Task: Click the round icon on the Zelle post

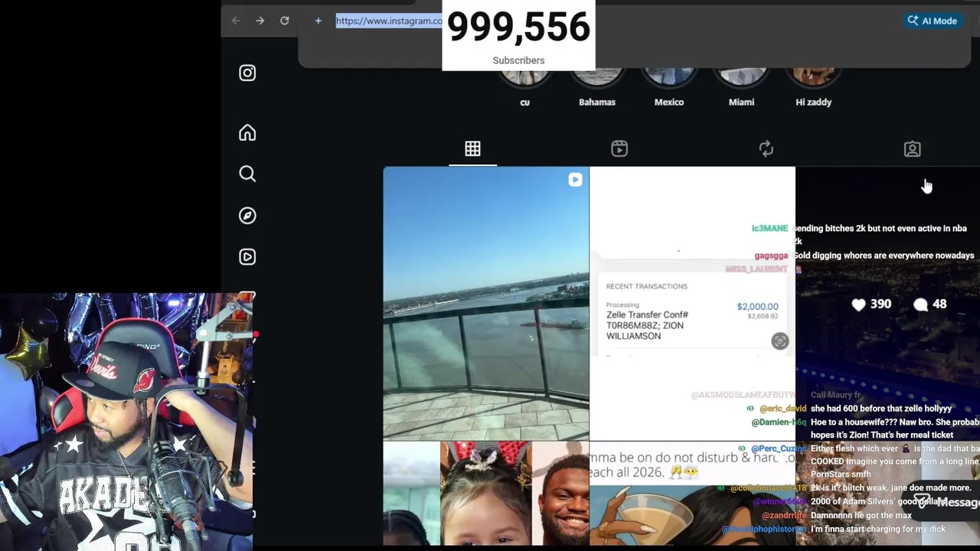Action: 779,341
